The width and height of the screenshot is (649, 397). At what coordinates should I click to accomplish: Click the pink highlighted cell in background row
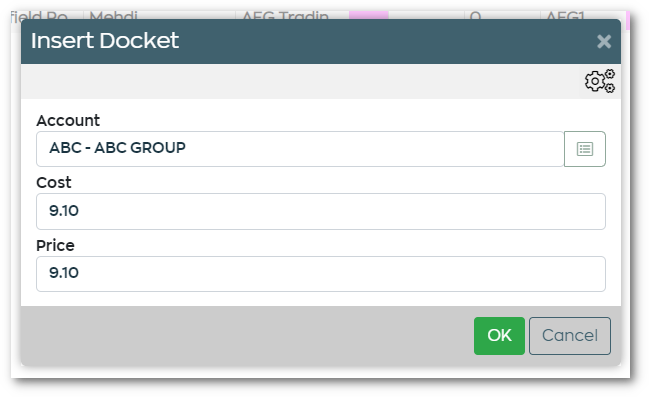pos(368,15)
